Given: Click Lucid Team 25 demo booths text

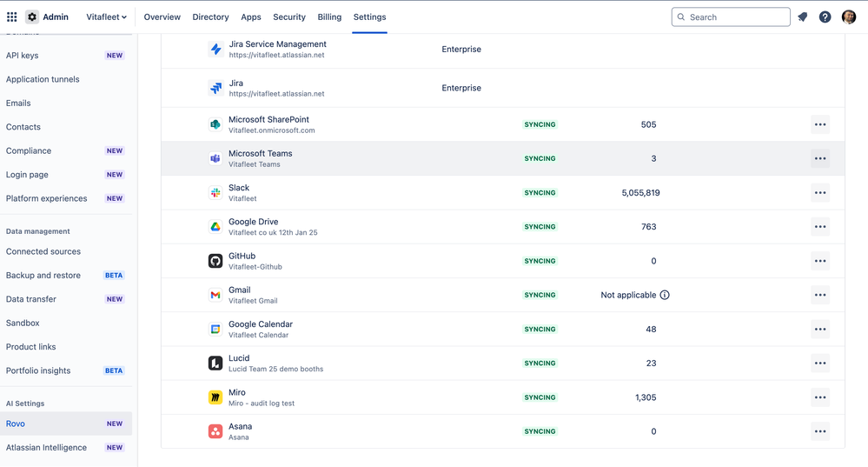Looking at the screenshot, I should [275, 369].
